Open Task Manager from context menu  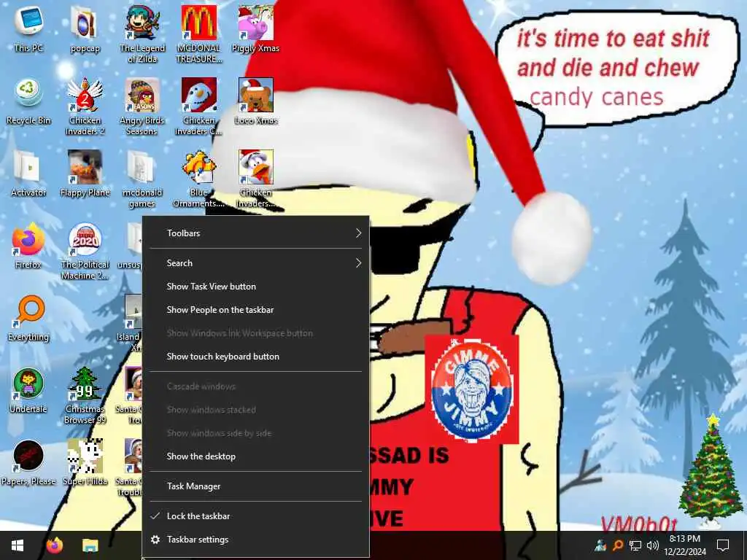[x=256, y=486]
